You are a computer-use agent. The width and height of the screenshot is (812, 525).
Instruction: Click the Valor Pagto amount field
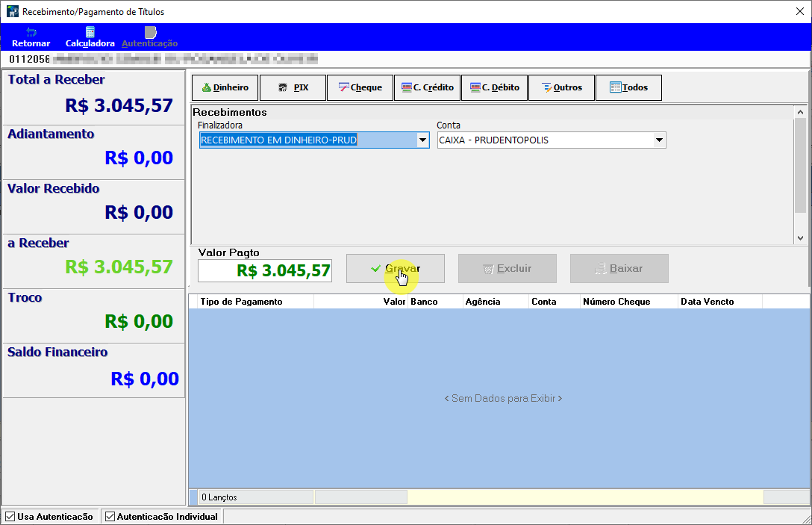(x=265, y=270)
